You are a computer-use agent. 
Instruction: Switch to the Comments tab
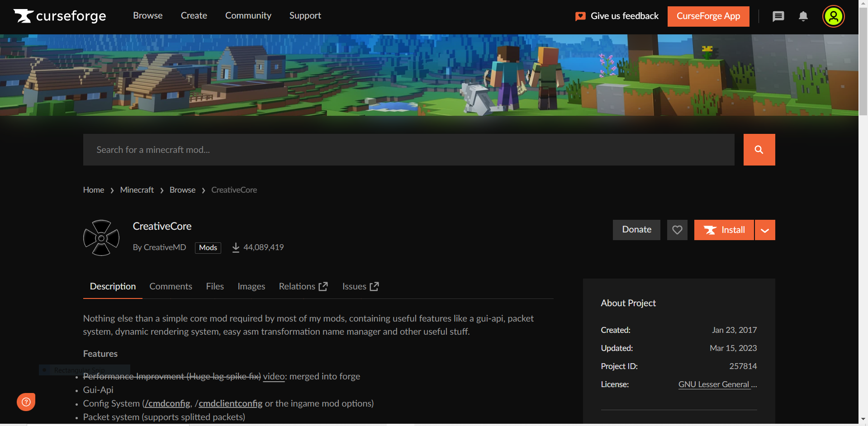(x=171, y=286)
